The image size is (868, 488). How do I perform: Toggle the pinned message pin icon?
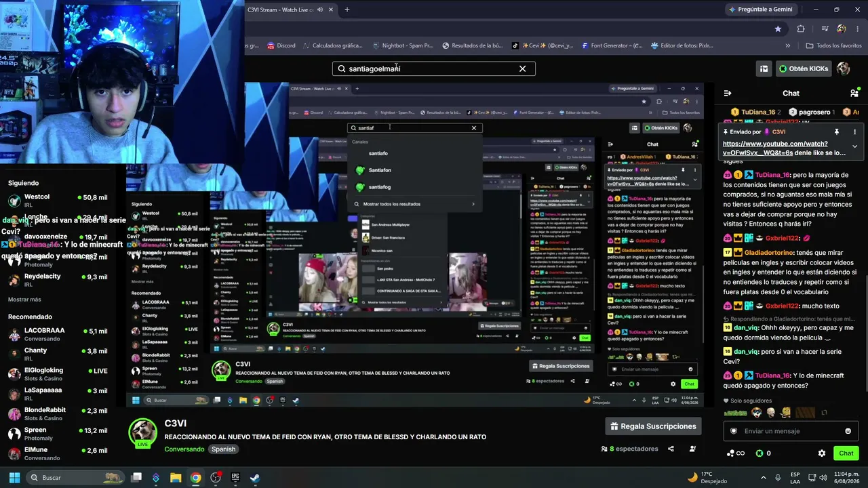(837, 131)
